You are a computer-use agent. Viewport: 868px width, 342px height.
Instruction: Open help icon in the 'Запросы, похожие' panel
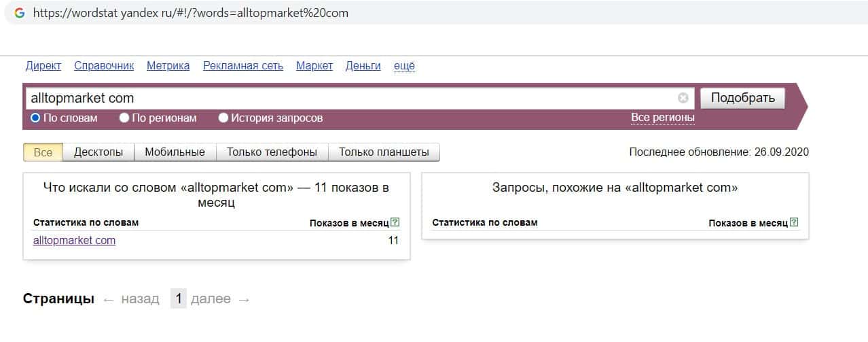point(795,222)
